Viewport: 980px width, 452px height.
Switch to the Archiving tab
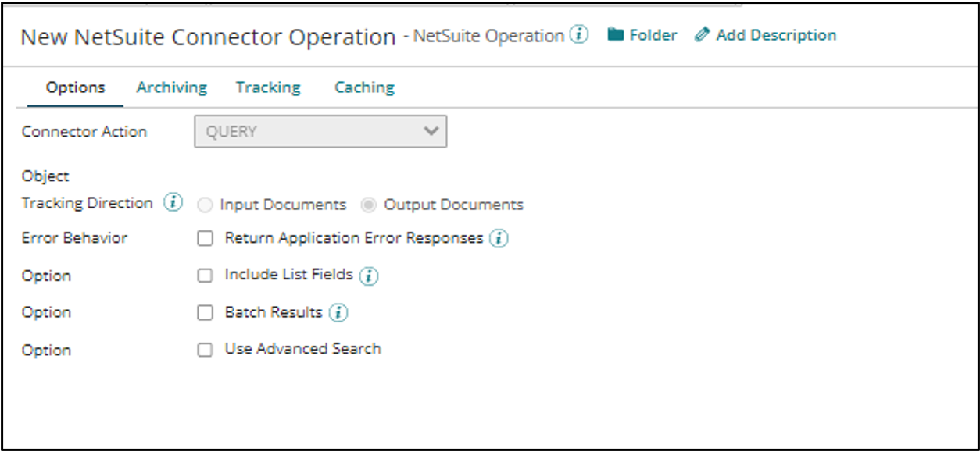click(x=171, y=87)
